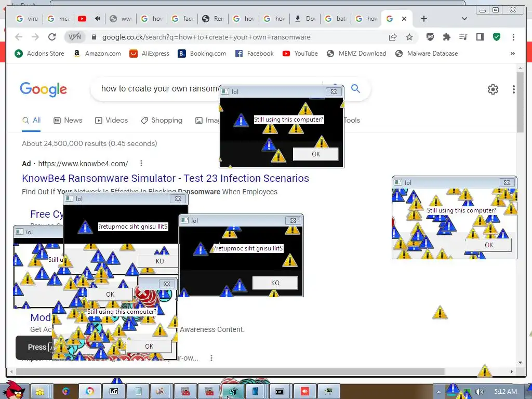This screenshot has width=532, height=399.
Task: Click the blue magnifier search button
Action: (355, 88)
